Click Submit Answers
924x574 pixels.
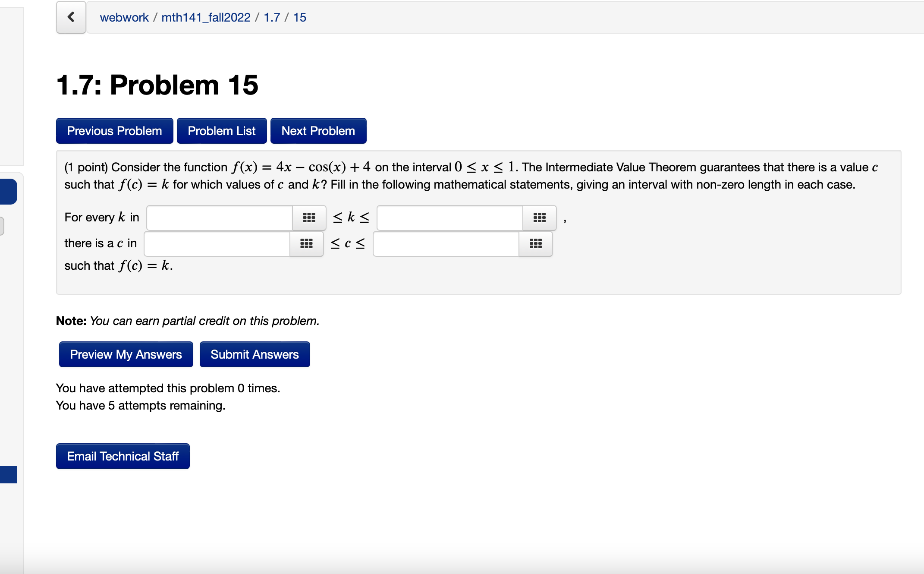pos(255,354)
